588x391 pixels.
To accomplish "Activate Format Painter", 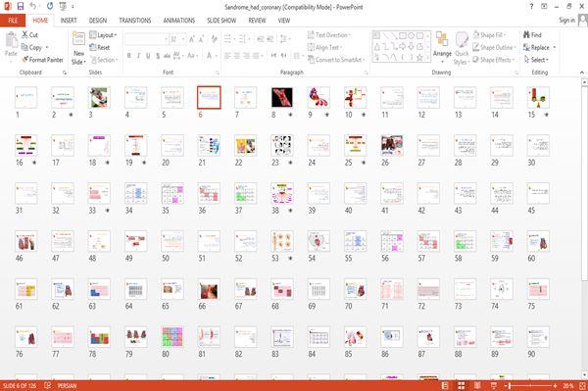I will click(x=42, y=60).
